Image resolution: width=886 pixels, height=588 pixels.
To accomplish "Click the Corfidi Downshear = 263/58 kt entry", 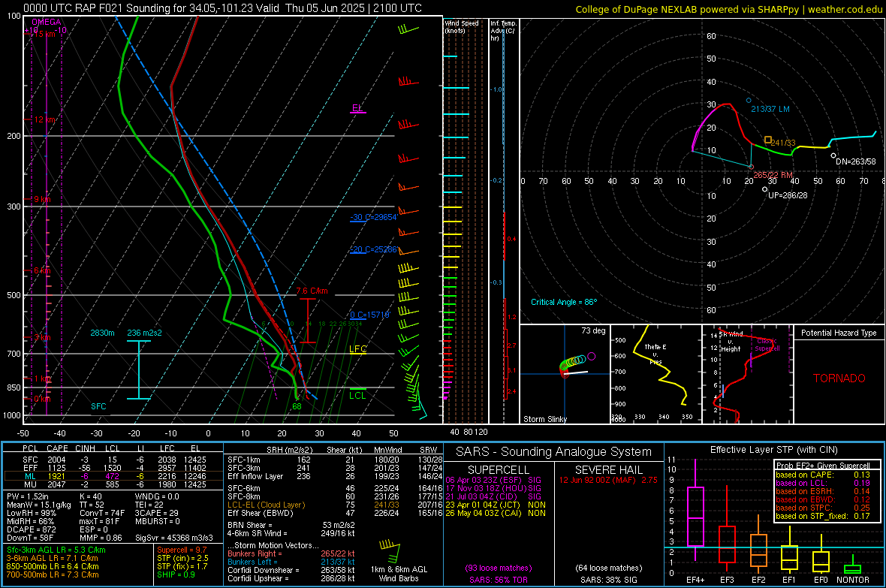I will [291, 570].
